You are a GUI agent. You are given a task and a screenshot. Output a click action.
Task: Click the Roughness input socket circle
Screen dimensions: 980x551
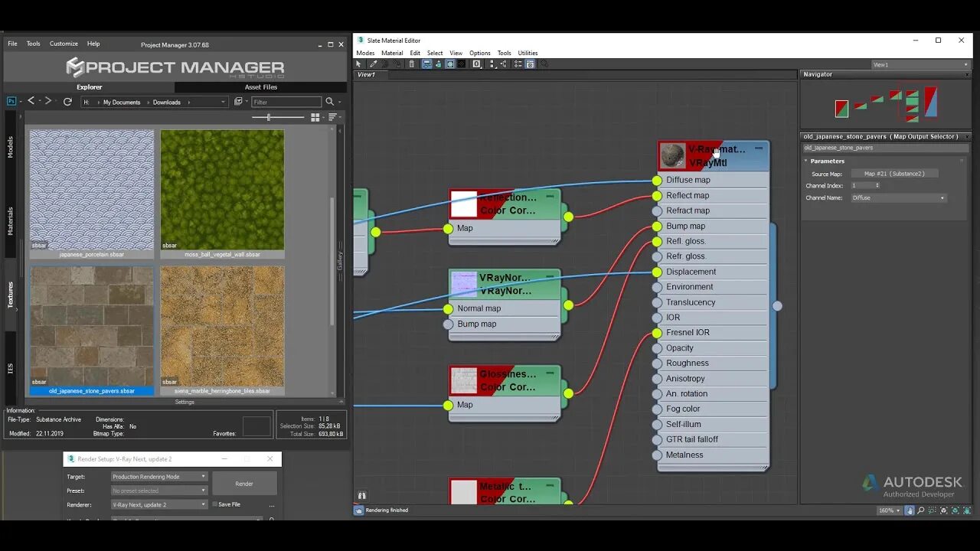(x=657, y=364)
